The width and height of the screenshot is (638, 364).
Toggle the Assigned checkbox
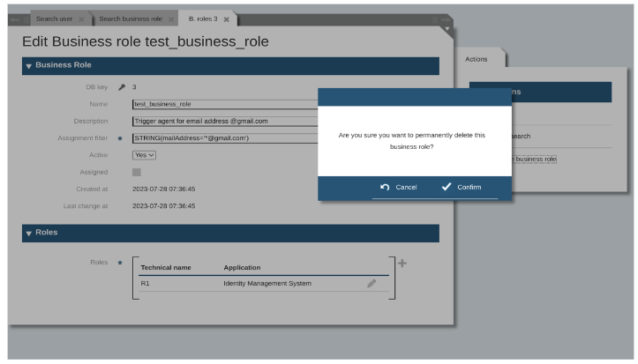click(x=137, y=172)
